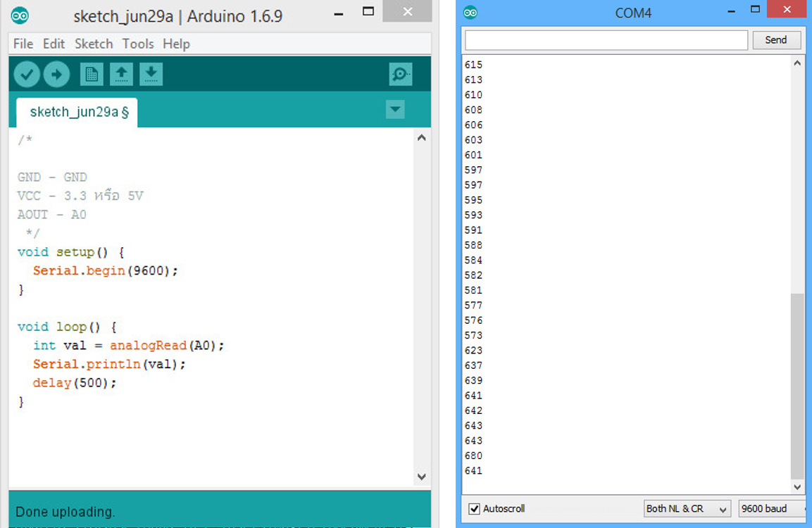The width and height of the screenshot is (812, 528).
Task: Click the Arduino logo in COM4 title bar
Action: (x=470, y=13)
